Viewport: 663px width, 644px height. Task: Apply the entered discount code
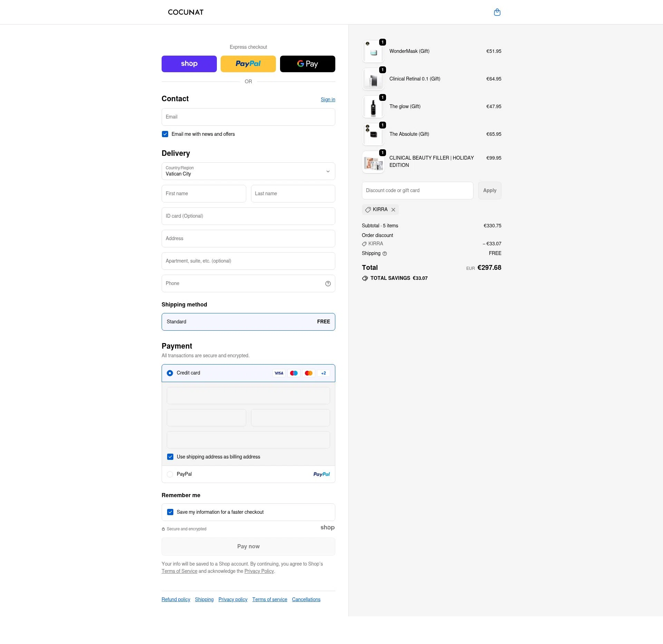point(489,190)
